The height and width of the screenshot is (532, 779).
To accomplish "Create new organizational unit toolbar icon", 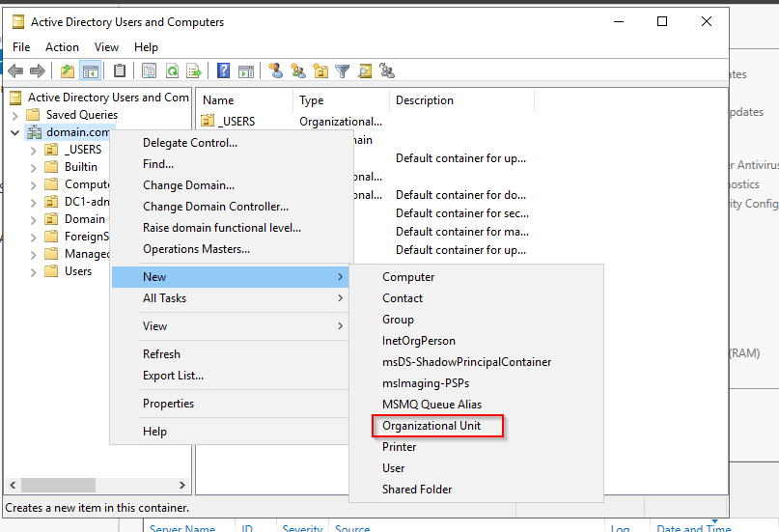I will 320,71.
